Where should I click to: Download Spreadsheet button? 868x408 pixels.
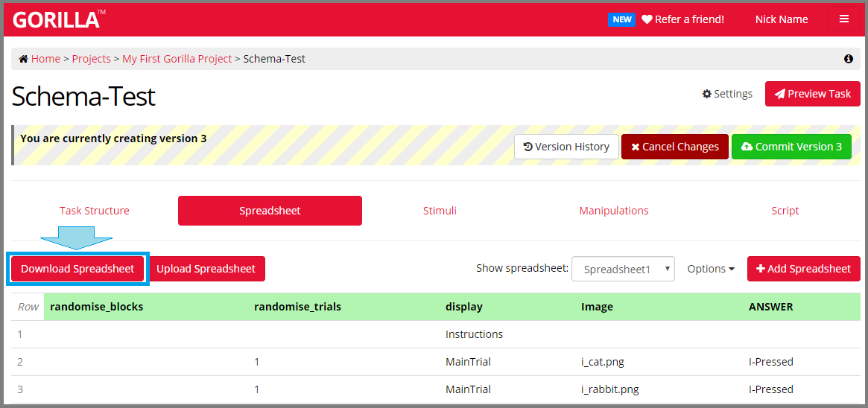coord(77,269)
